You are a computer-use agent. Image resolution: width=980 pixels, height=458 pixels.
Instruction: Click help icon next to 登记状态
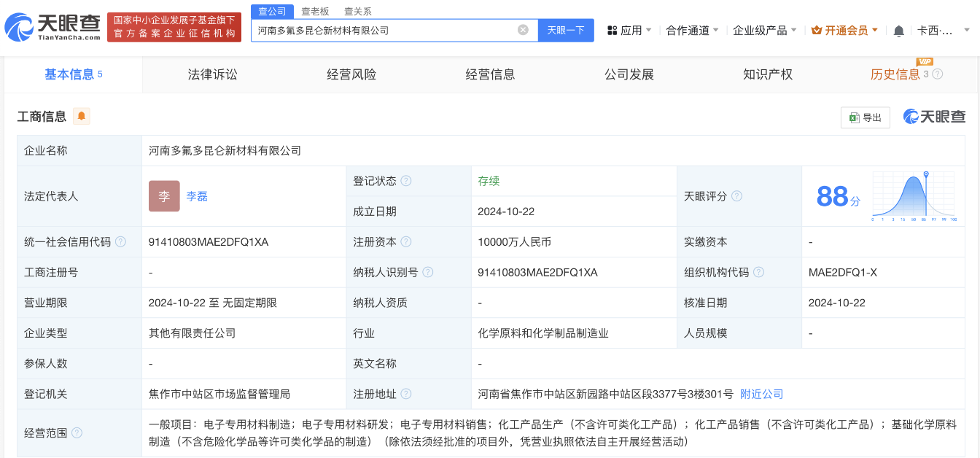(406, 181)
